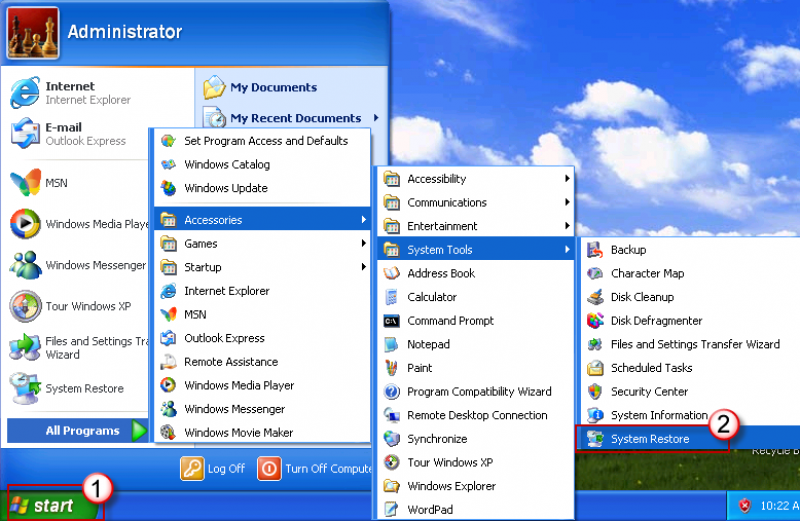Click the taskbar clock
The height and width of the screenshot is (521, 800).
[x=780, y=506]
